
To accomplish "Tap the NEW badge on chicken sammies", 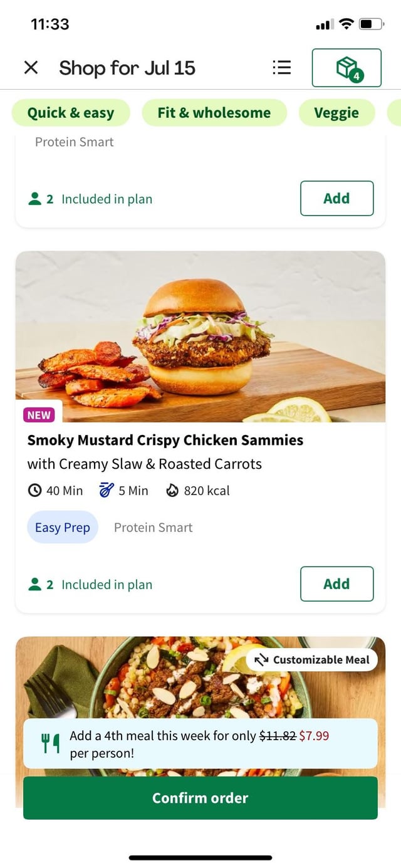I will (x=39, y=415).
